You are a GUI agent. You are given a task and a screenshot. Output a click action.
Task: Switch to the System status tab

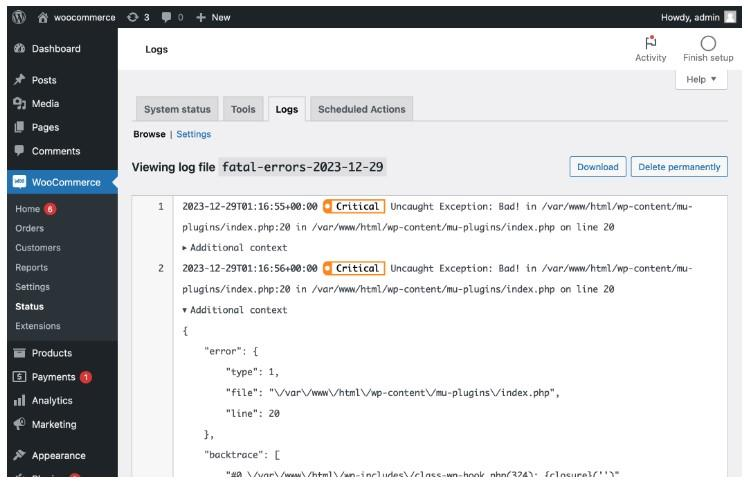pos(177,109)
